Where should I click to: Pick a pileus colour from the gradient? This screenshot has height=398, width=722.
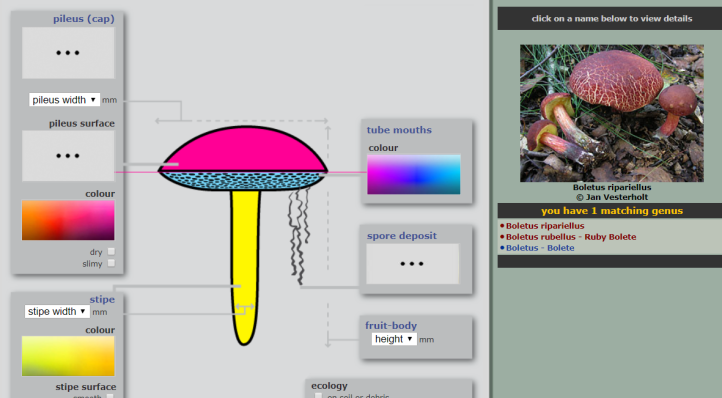click(68, 220)
